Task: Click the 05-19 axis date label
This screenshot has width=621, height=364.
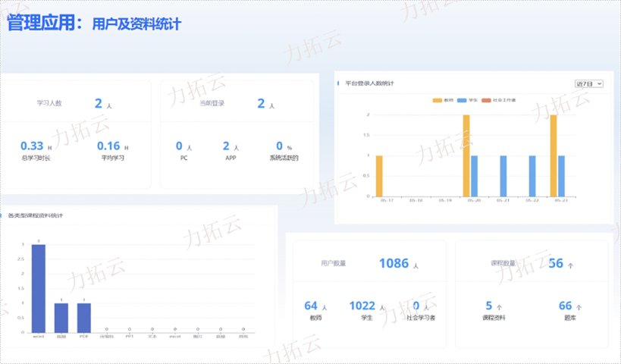Action: pyautogui.click(x=445, y=200)
